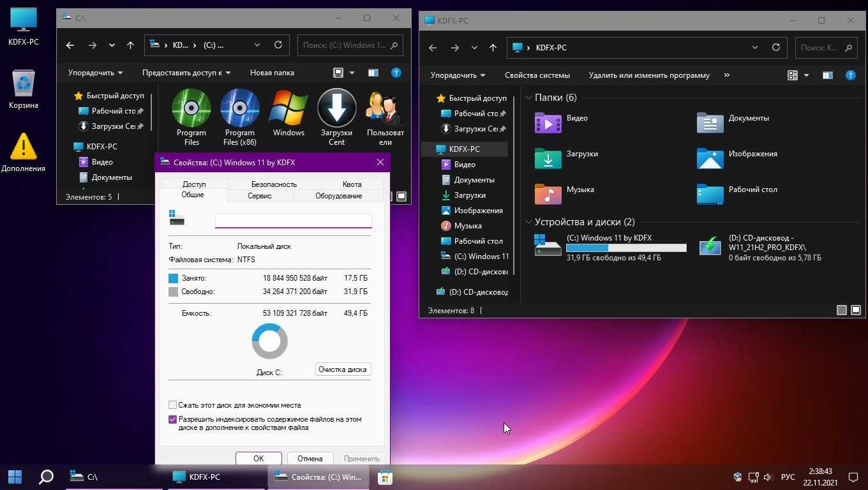Switch to KDFX-PC taskbar window button
Screen dimensions: 868x490
click(217, 477)
